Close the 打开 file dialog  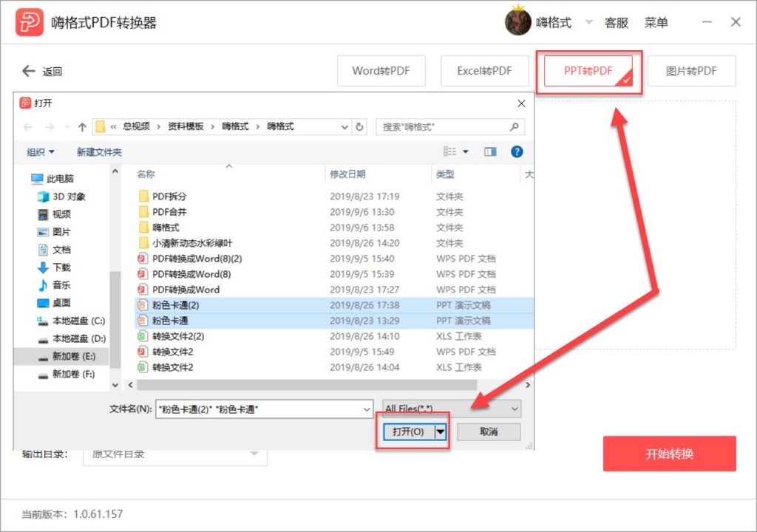click(x=521, y=103)
